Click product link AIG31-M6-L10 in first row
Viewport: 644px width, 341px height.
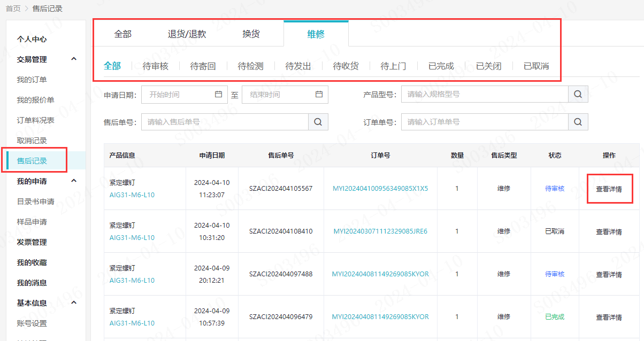pos(132,195)
